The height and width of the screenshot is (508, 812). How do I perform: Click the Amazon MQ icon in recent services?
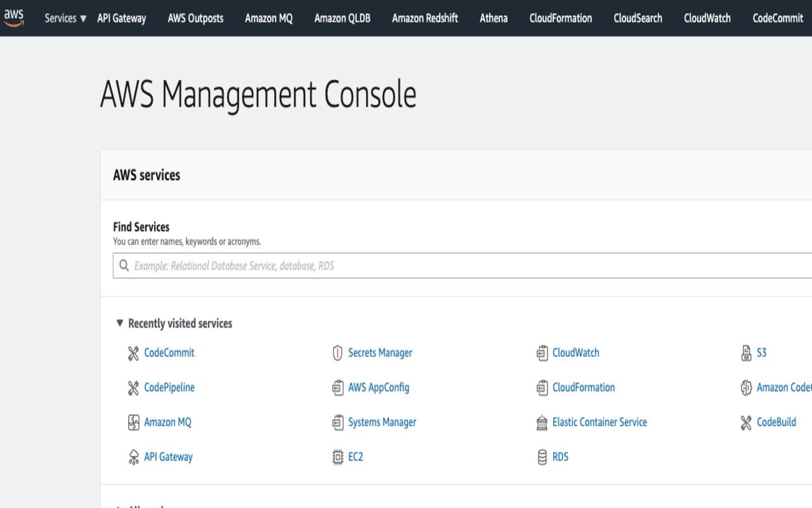pyautogui.click(x=133, y=422)
